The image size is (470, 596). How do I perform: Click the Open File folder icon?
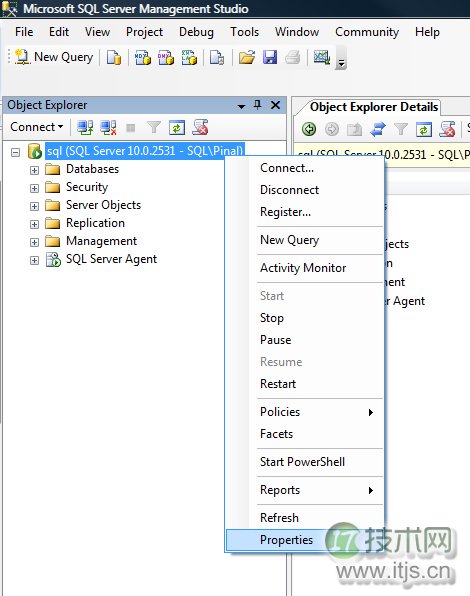coord(247,58)
